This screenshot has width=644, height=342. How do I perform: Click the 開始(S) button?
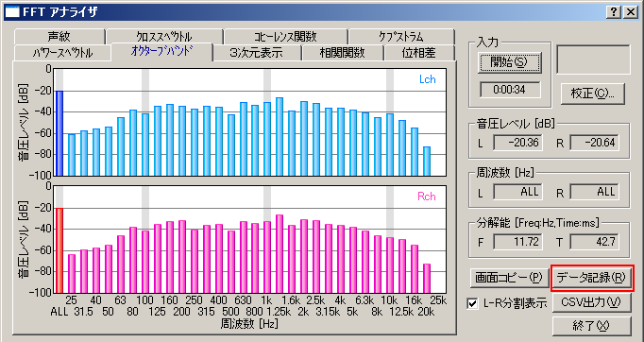(510, 62)
